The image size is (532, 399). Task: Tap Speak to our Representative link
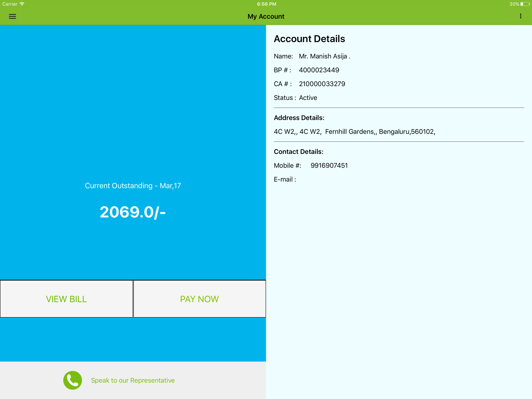(x=133, y=380)
